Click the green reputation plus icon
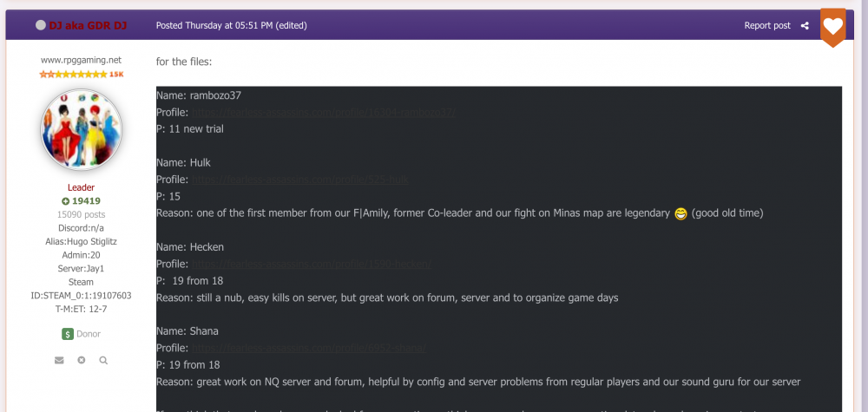The width and height of the screenshot is (868, 412). click(x=65, y=201)
